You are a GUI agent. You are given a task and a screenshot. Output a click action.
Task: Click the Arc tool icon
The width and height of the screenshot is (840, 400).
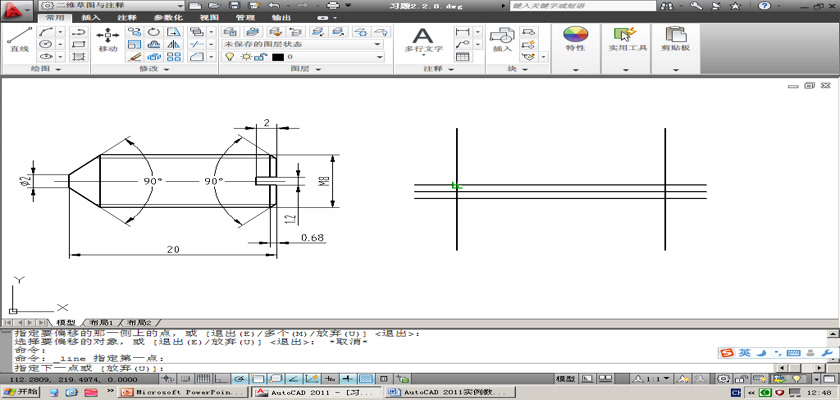tap(47, 32)
